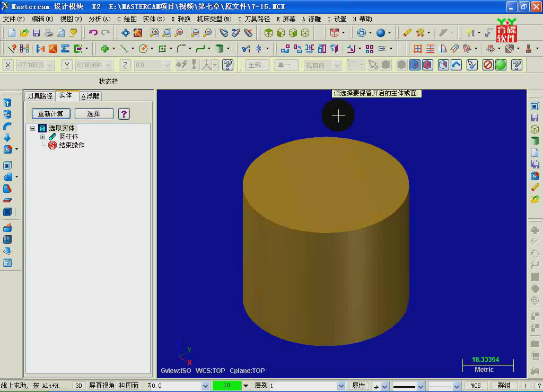
Task: Click the 构图面 button
Action: pyautogui.click(x=128, y=386)
